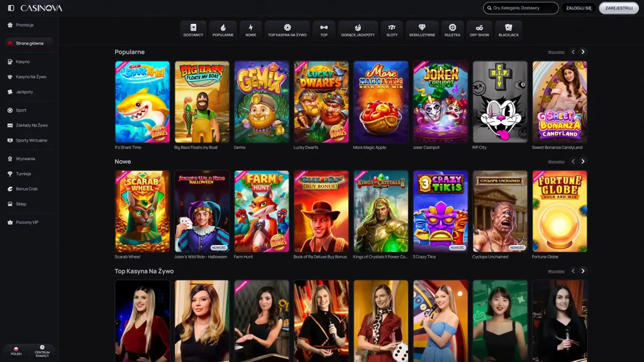
Task: Click the Sklep shop icon
Action: [10, 204]
